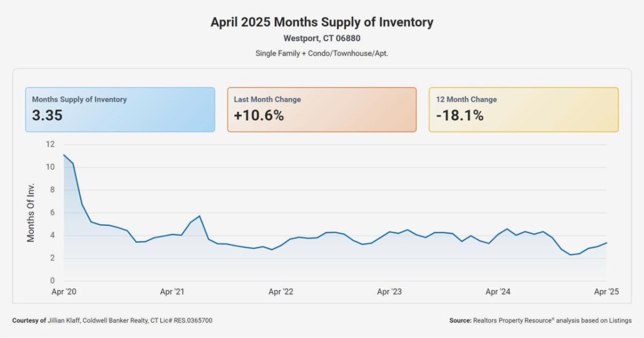Click the Apr '22 axis label
The image size is (644, 338).
(x=281, y=292)
